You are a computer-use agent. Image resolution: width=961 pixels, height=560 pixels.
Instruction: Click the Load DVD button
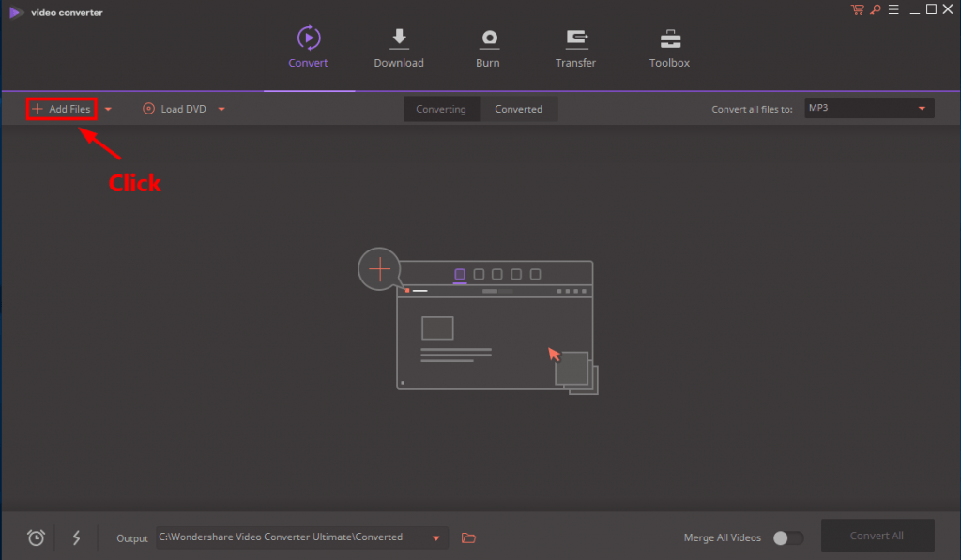pyautogui.click(x=175, y=109)
